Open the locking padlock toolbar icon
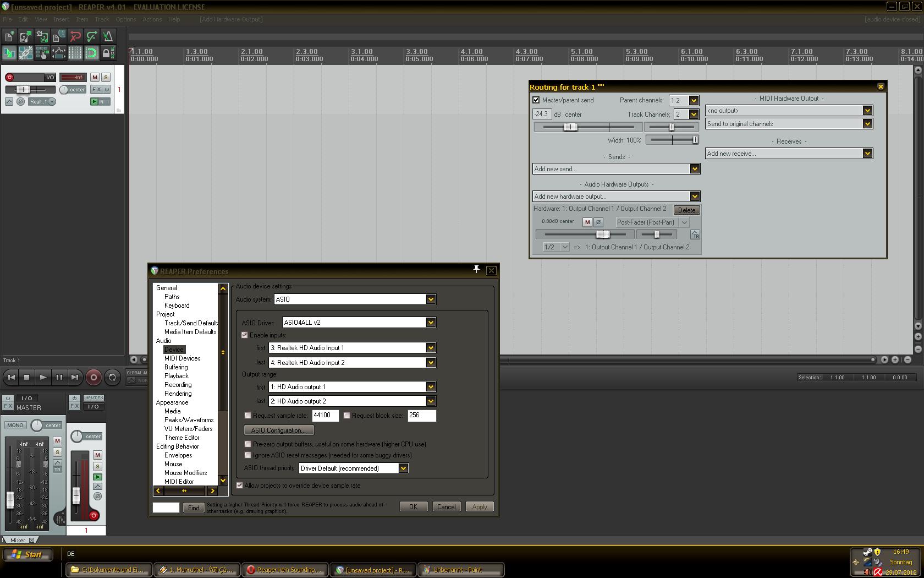 coord(107,53)
